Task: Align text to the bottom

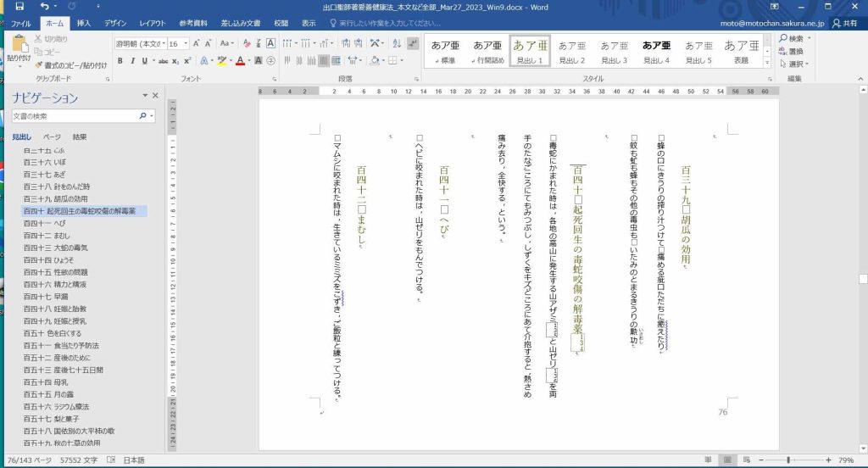Action: [x=311, y=60]
